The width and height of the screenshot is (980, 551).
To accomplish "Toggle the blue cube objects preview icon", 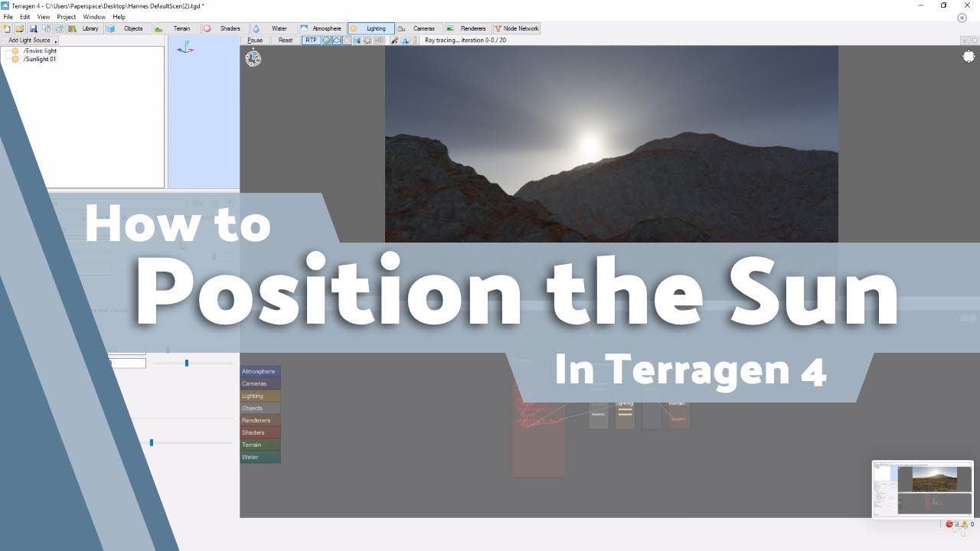I will tap(357, 40).
